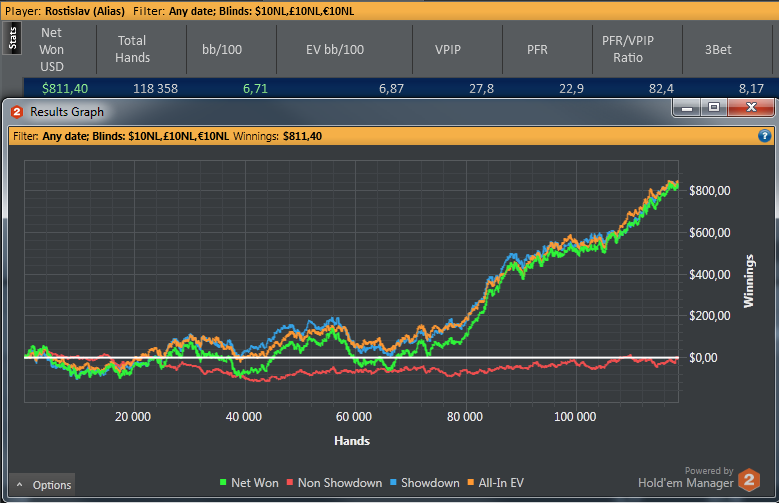
Task: Click the Winnings: $811,40 label in graph filter bar
Action: coord(277,136)
